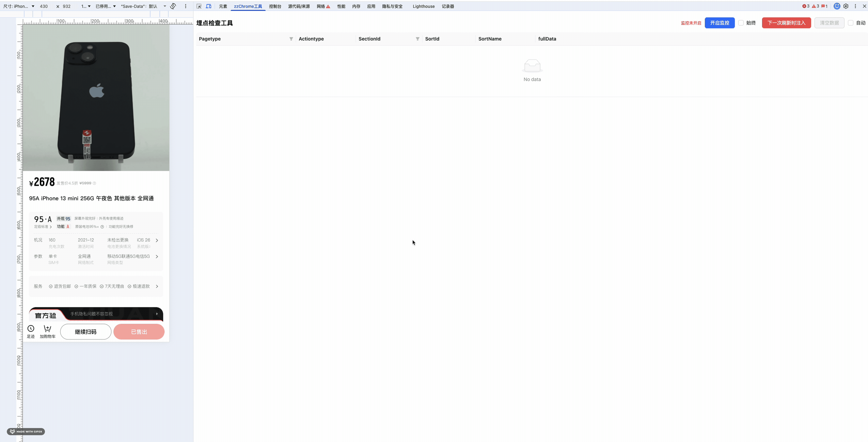Screen dimensions: 868x442
Task: Click the SectionId column filter icon
Action: coord(417,39)
